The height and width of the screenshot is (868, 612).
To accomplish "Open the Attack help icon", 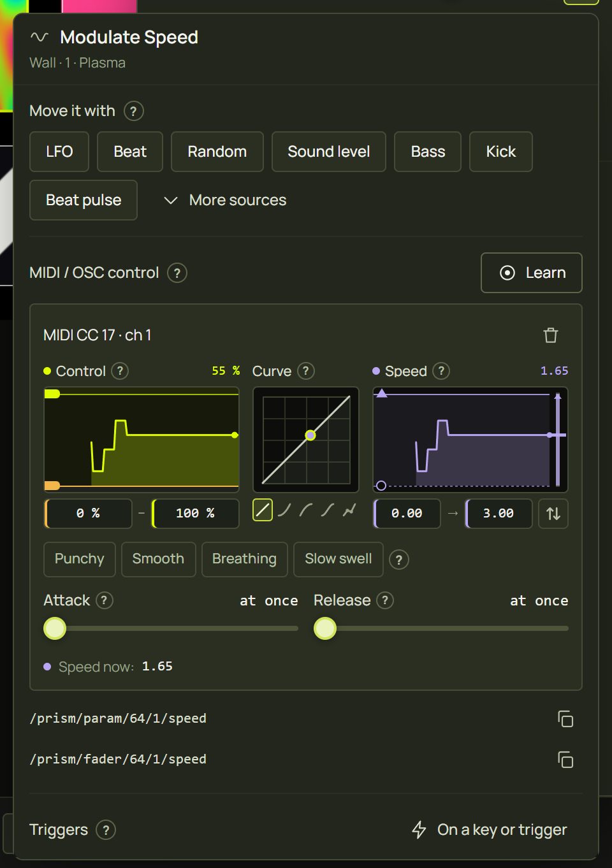I will (105, 600).
